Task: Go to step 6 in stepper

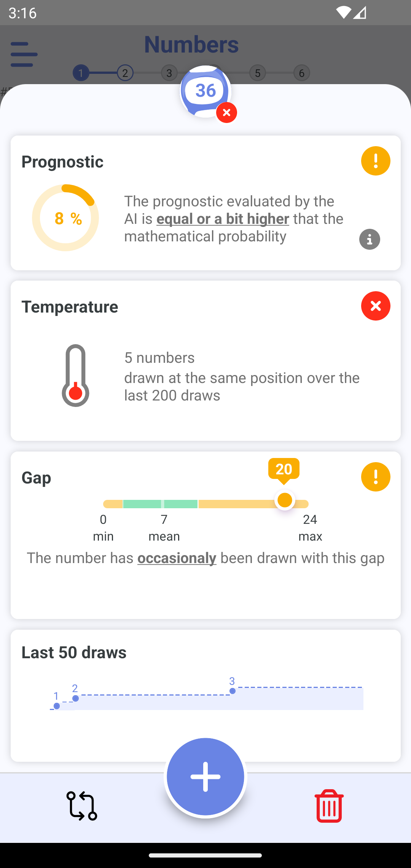Action: tap(302, 73)
